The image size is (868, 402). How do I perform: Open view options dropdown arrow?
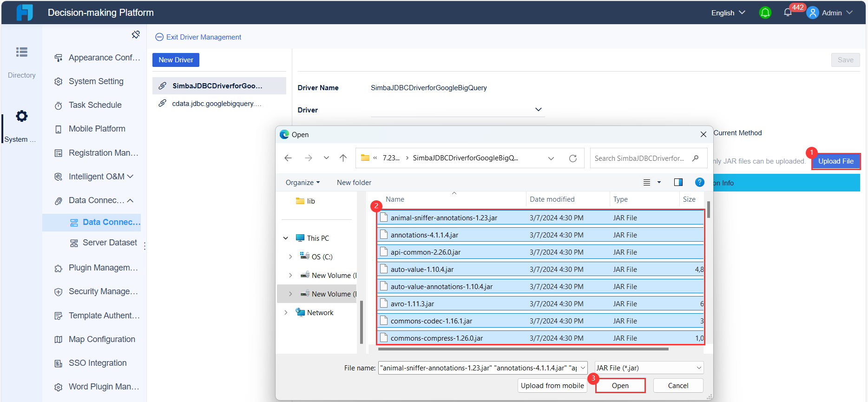point(659,182)
